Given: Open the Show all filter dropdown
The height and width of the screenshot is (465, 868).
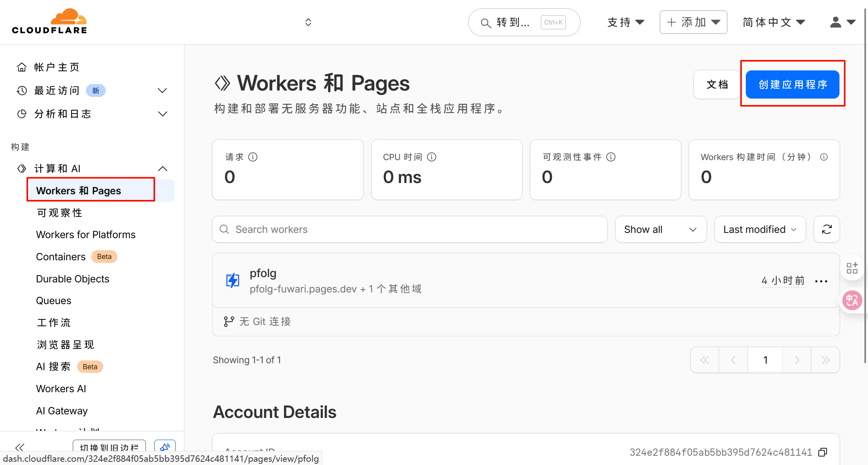Looking at the screenshot, I should coord(660,229).
